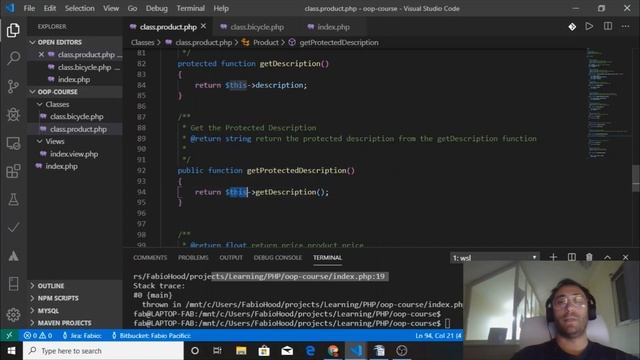Screen dimensions: 640x360
Task: Open the Debug menu
Action: coord(157,8)
